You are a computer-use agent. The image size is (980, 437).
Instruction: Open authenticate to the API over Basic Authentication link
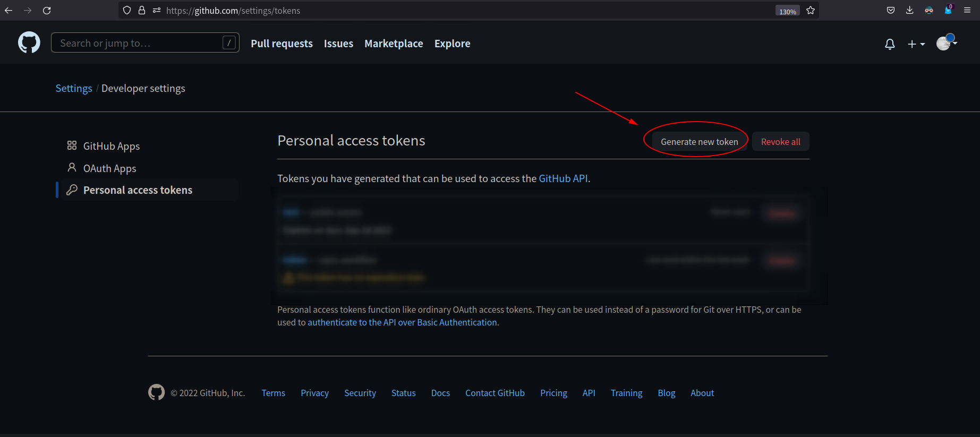click(x=402, y=322)
